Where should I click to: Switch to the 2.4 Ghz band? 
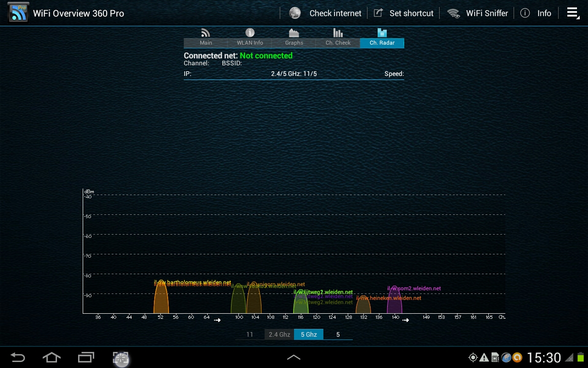[279, 334]
